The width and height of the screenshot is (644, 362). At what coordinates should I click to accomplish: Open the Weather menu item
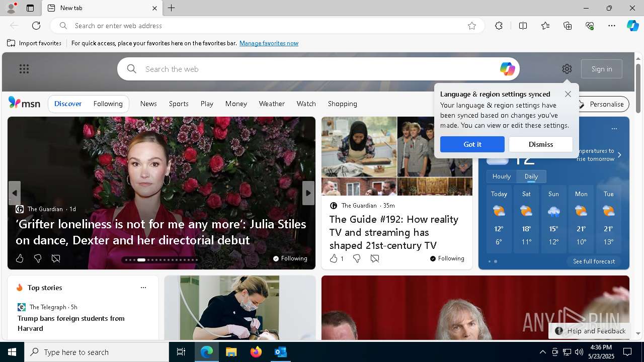272,104
